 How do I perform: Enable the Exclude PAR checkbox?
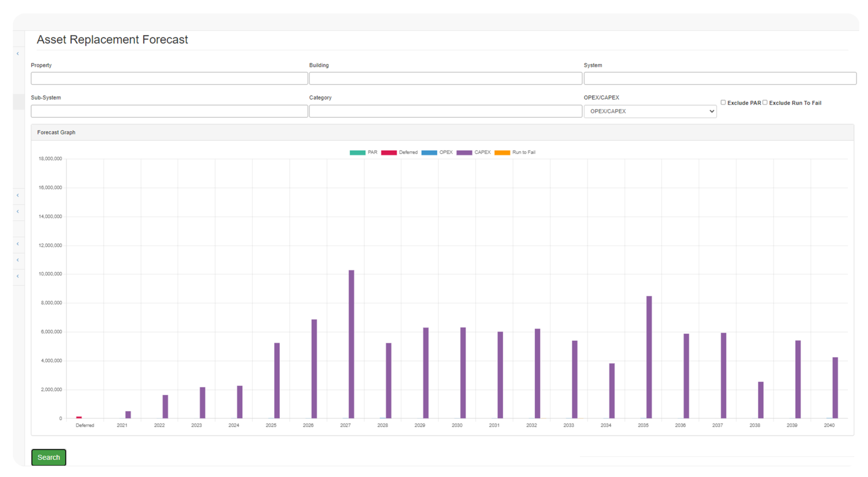point(723,103)
